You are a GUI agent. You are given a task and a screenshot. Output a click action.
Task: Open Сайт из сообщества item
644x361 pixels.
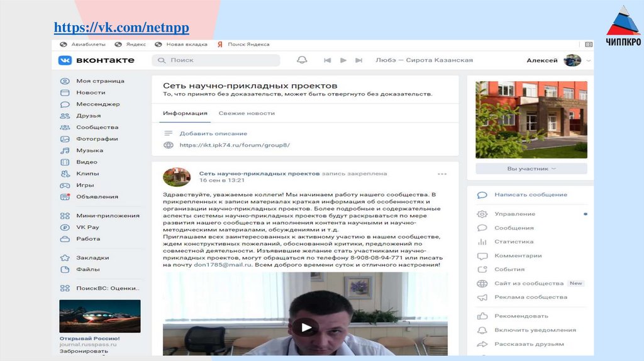(x=529, y=284)
